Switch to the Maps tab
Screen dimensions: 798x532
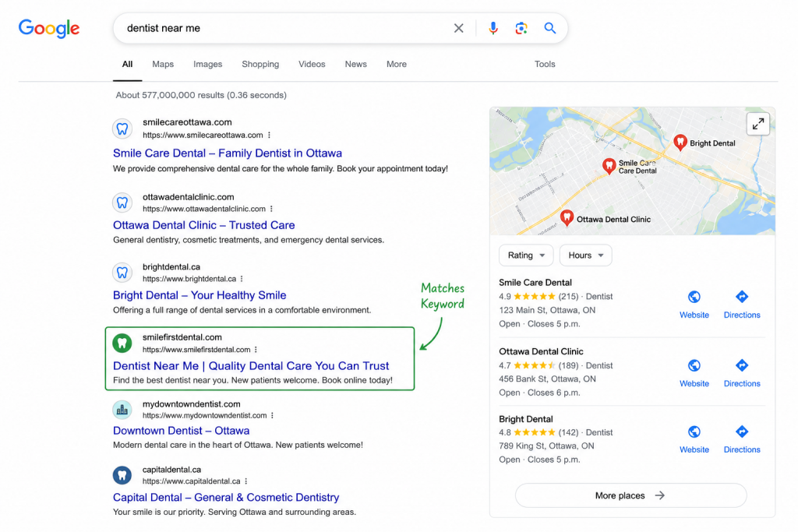pyautogui.click(x=163, y=64)
